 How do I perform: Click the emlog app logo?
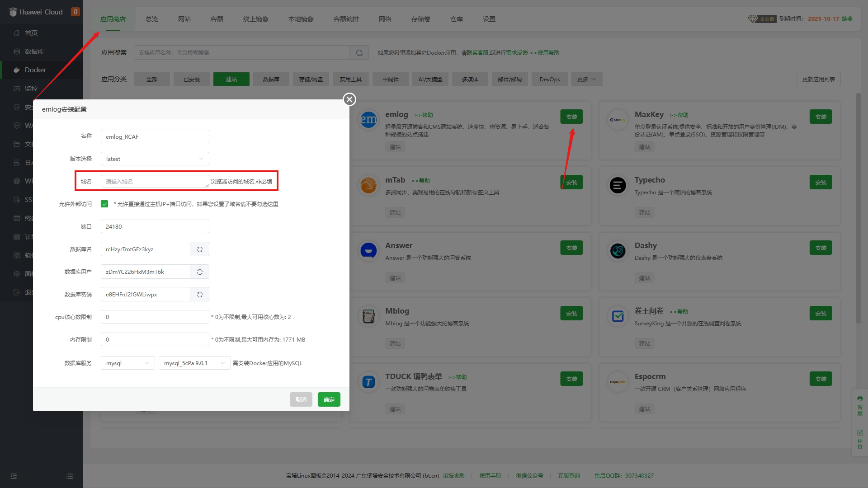pyautogui.click(x=368, y=120)
